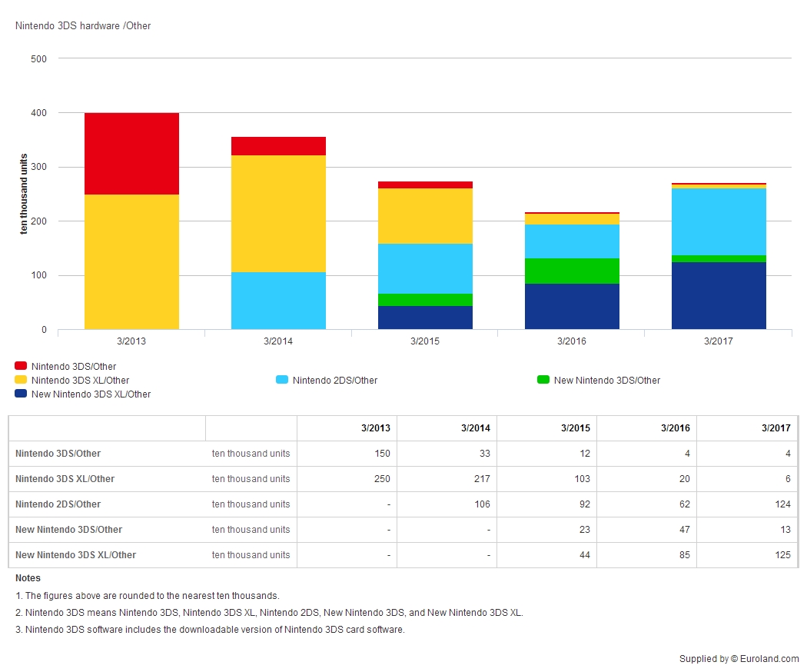Select the light blue segment of the 3/2017 bar
This screenshot has height=672, width=807.
(x=719, y=222)
